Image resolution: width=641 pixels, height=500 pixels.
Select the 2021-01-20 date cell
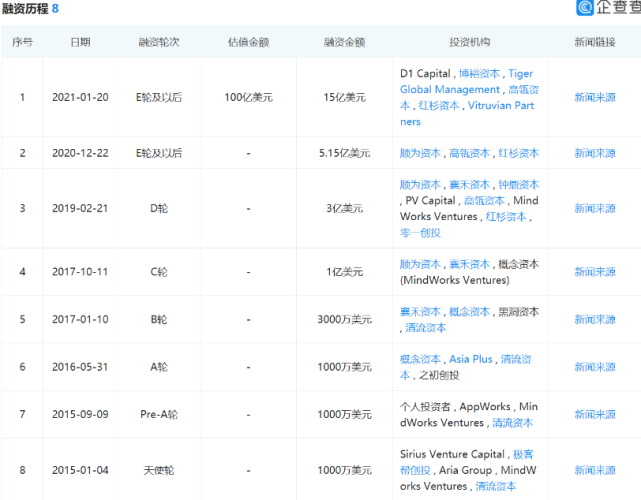[x=80, y=97]
